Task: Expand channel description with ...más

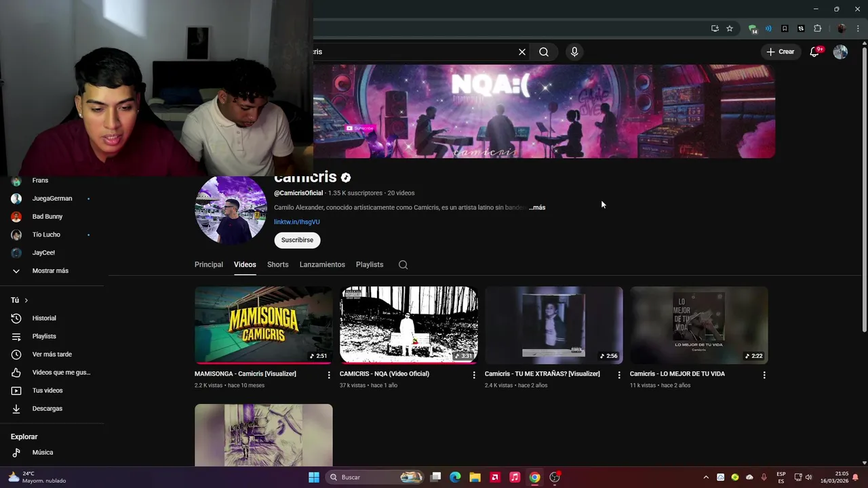Action: (537, 207)
